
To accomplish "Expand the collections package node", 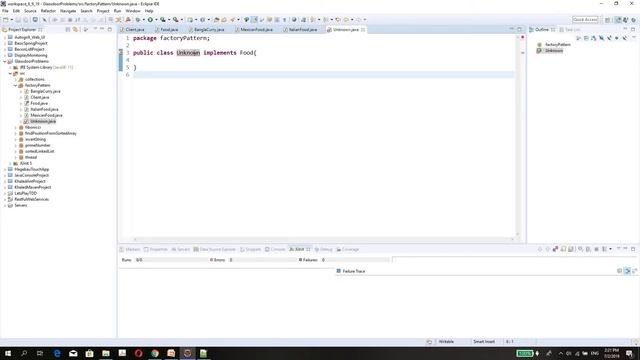I will point(16,79).
